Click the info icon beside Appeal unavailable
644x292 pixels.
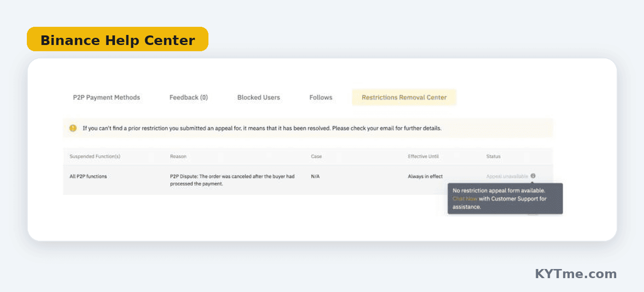(x=533, y=176)
